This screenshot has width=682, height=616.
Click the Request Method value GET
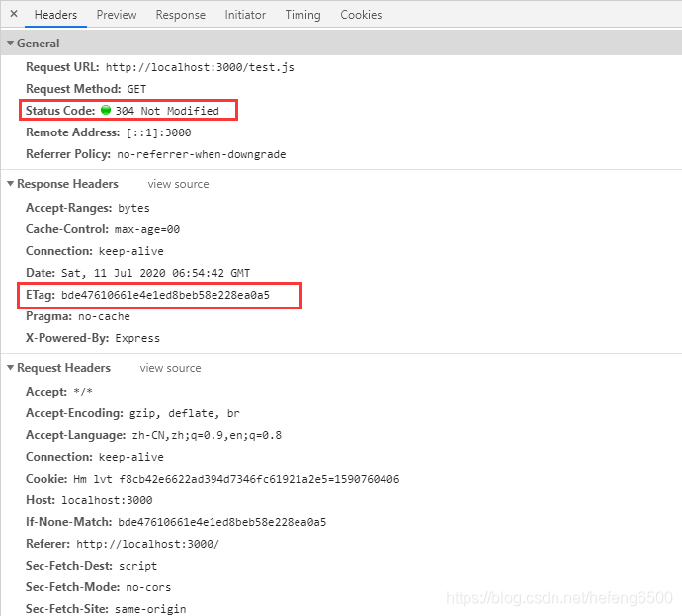(x=136, y=89)
